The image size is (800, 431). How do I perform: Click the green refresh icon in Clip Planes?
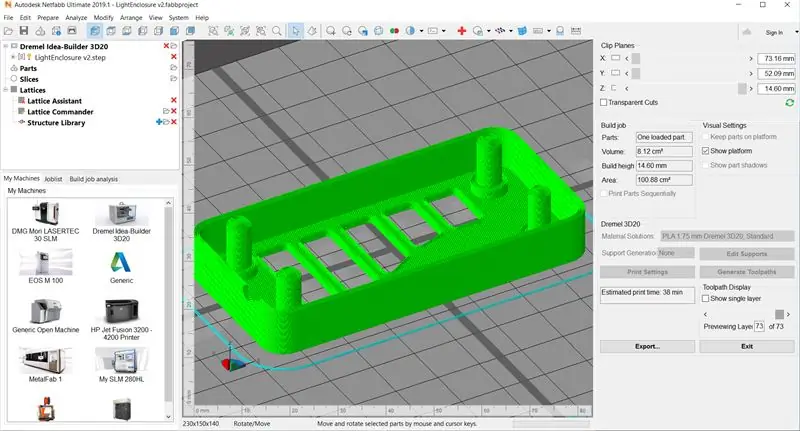click(x=789, y=103)
